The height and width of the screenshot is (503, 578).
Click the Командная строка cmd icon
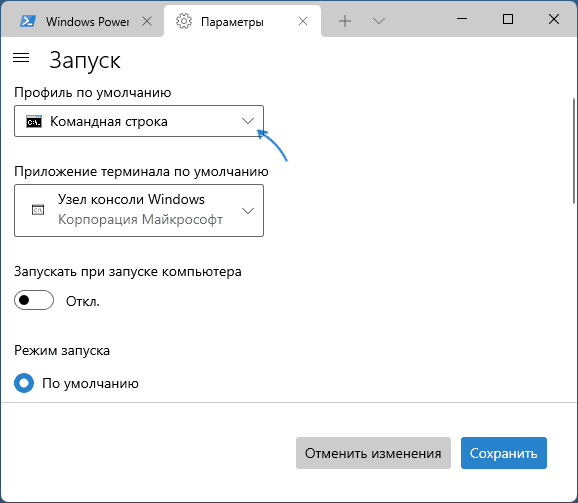[x=34, y=122]
